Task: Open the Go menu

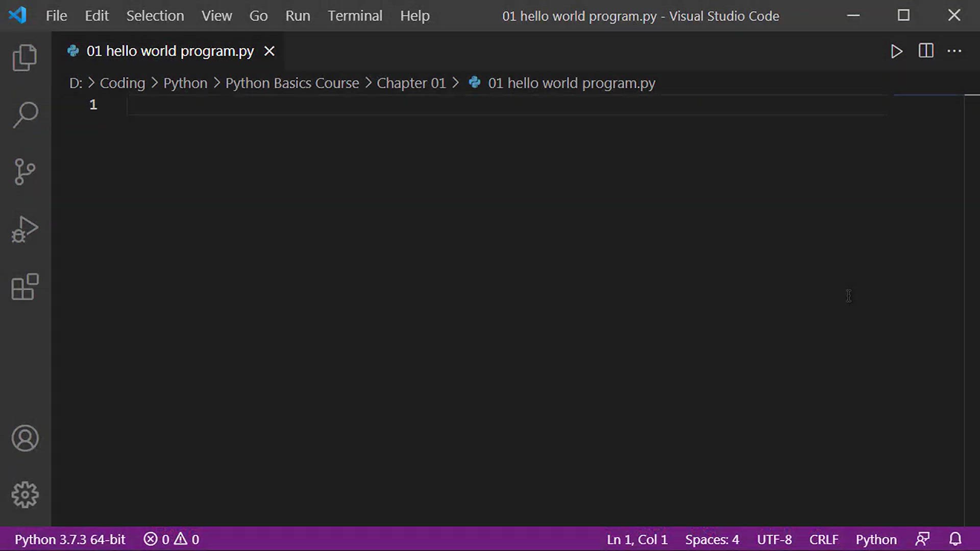Action: pos(258,16)
